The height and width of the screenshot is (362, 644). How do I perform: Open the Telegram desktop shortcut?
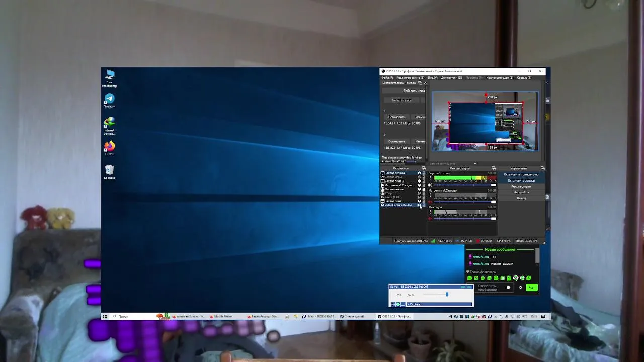point(109,101)
